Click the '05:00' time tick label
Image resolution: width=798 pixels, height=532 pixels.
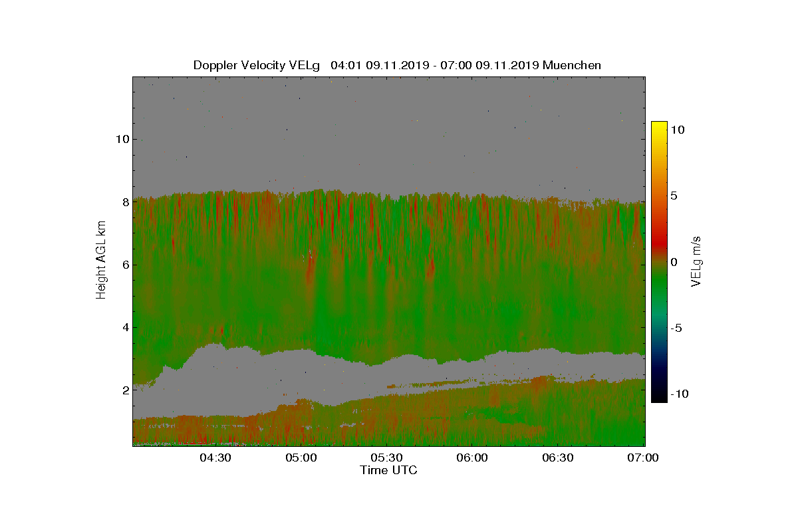point(301,458)
